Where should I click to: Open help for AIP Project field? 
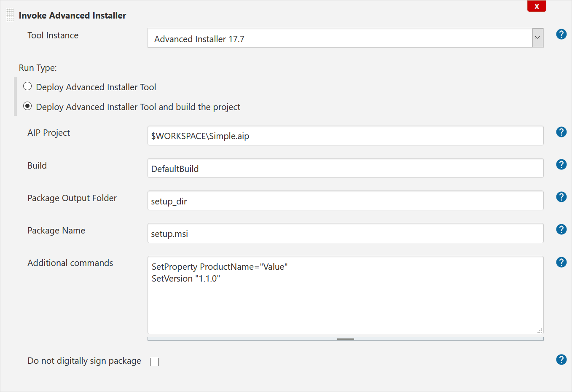point(561,132)
